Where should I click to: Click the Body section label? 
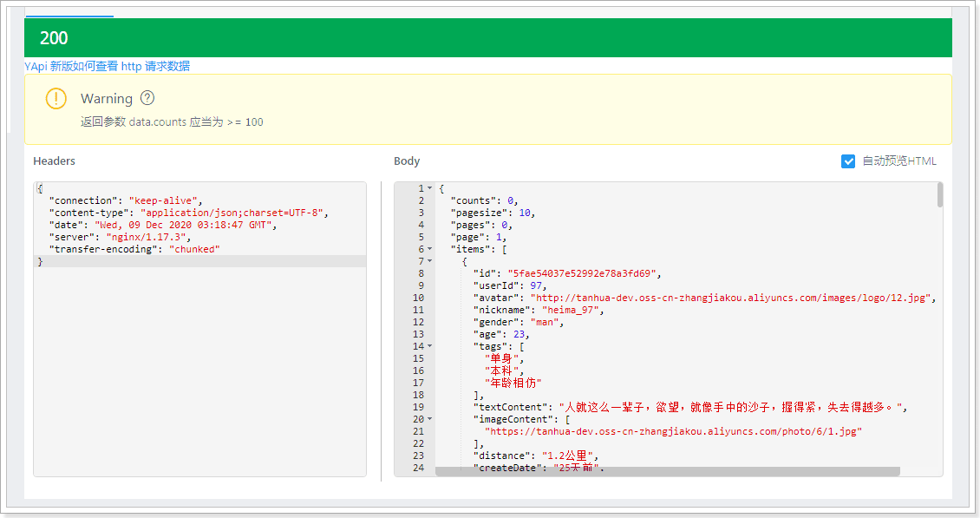[407, 161]
